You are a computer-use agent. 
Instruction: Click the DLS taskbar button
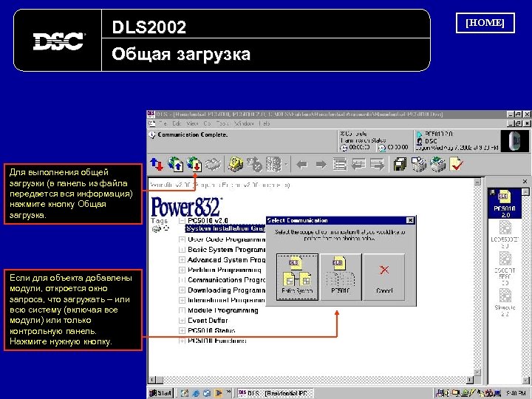(x=275, y=393)
